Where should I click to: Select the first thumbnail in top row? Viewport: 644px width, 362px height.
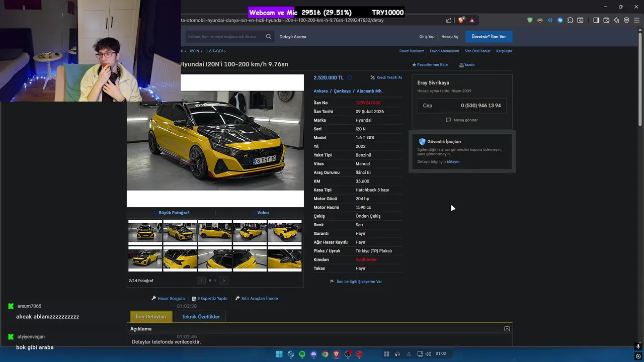click(145, 232)
